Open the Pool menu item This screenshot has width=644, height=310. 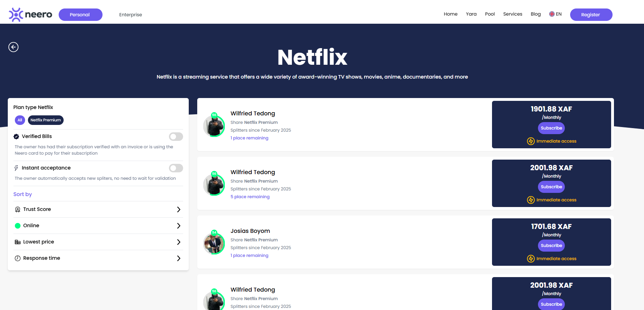tap(490, 14)
